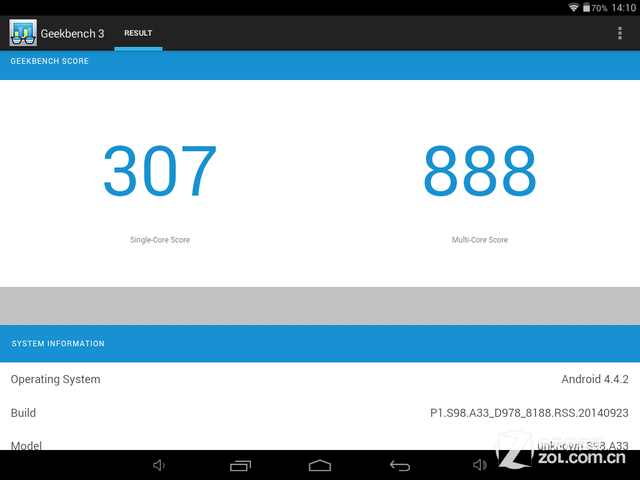Tap the multi-core score 888
The width and height of the screenshot is (640, 480).
(x=480, y=171)
